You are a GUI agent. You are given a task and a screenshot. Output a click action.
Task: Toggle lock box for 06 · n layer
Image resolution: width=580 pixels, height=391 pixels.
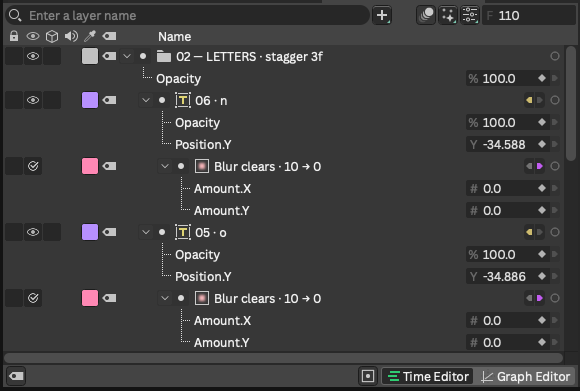coord(14,100)
